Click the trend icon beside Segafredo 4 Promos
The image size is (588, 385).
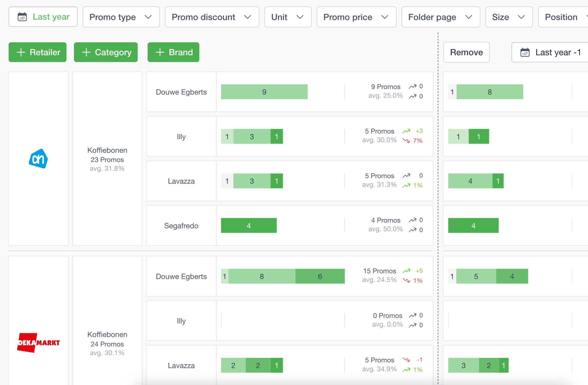[x=413, y=220]
